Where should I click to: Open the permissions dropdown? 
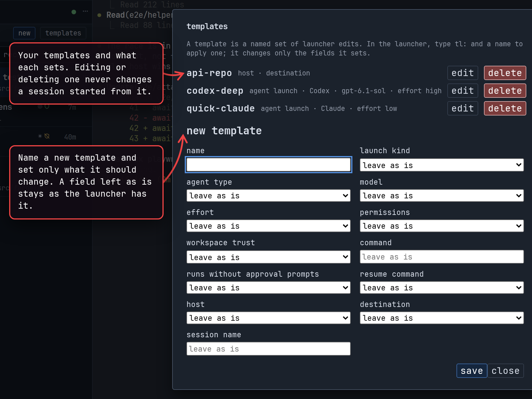pyautogui.click(x=442, y=226)
